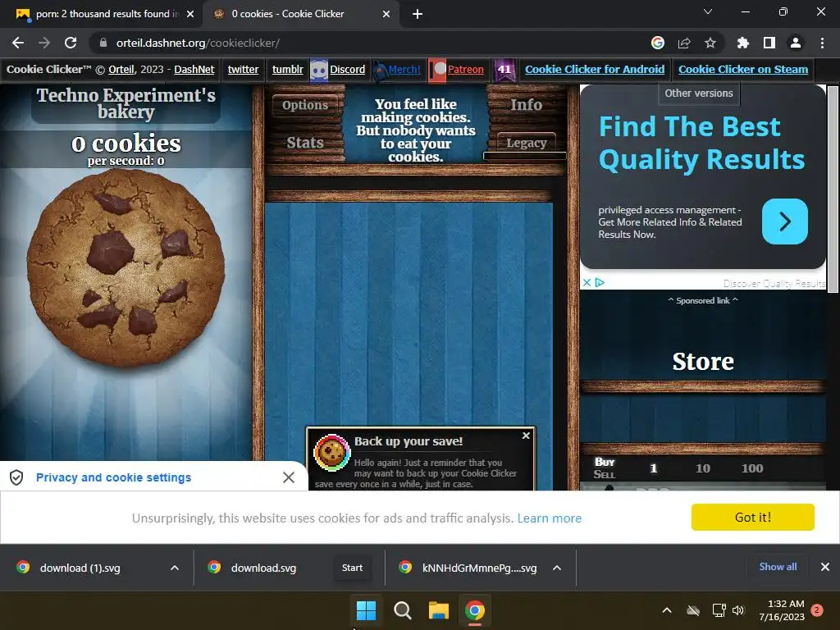840x630 pixels.
Task: Close the Privacy and cookie settings bar
Action: click(x=288, y=477)
